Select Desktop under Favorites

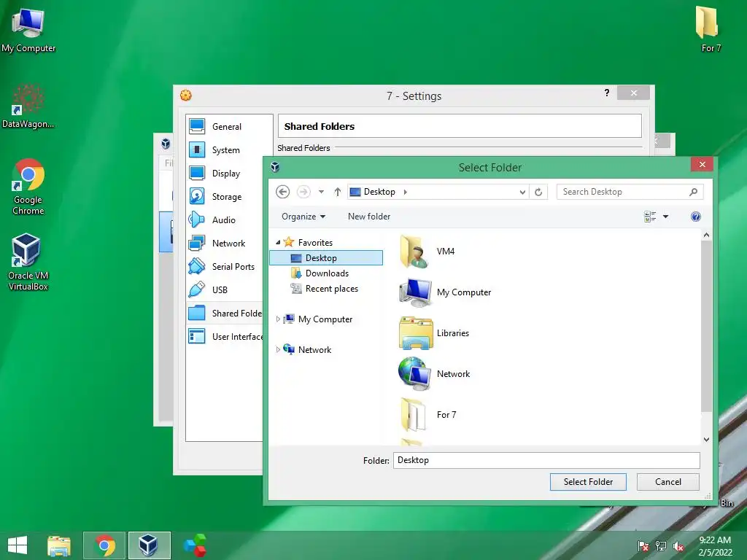(x=326, y=258)
